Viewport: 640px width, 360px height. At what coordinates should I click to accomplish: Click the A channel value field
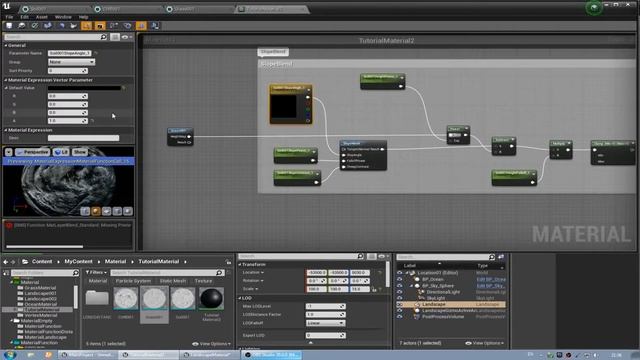pos(68,121)
